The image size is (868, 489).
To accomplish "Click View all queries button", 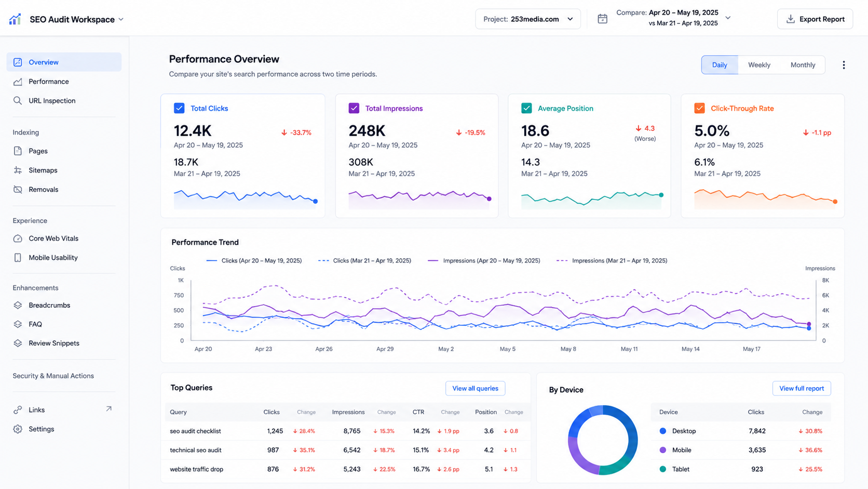I will 475,388.
